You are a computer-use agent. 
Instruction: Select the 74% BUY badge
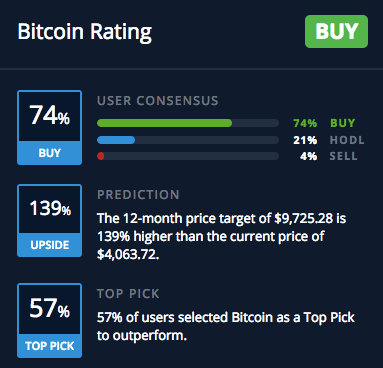point(49,127)
